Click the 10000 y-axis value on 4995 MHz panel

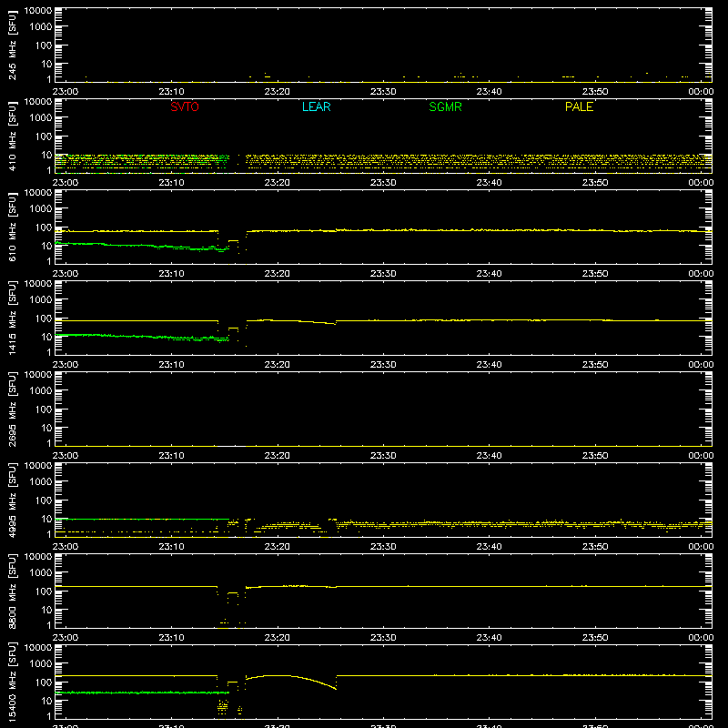pos(38,466)
